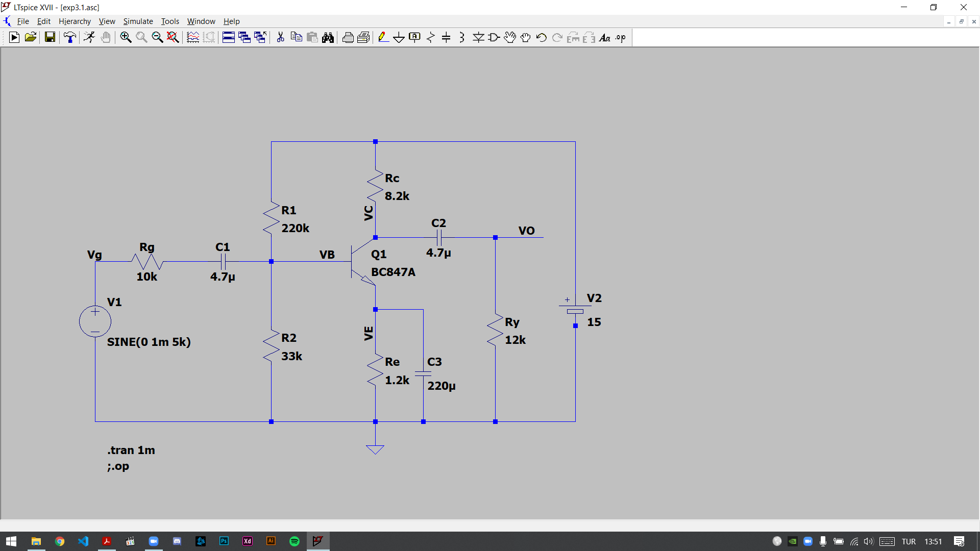
Task: Choose the Diode component tool
Action: (478, 37)
